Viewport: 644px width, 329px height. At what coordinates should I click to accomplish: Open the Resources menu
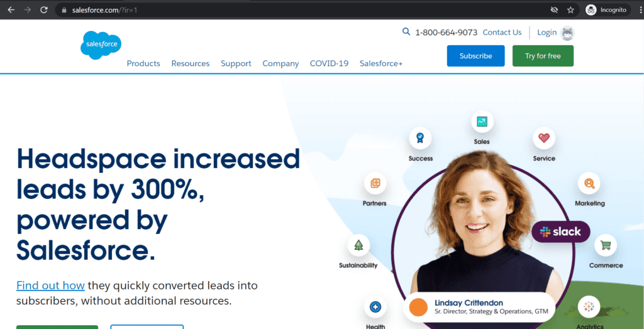point(191,64)
